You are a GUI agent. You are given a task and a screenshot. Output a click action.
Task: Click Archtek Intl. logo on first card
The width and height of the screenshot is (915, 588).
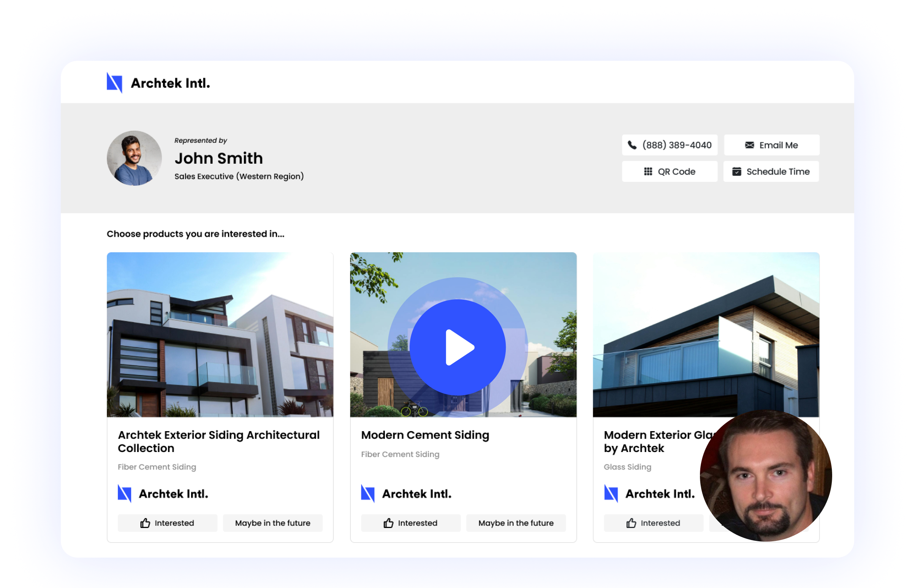tap(163, 493)
